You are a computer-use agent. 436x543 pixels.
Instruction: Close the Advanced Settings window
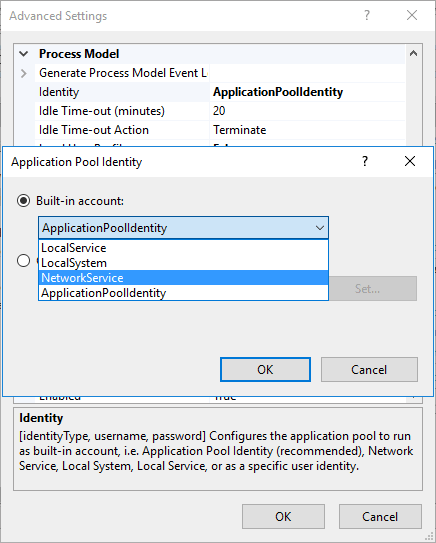pos(412,15)
